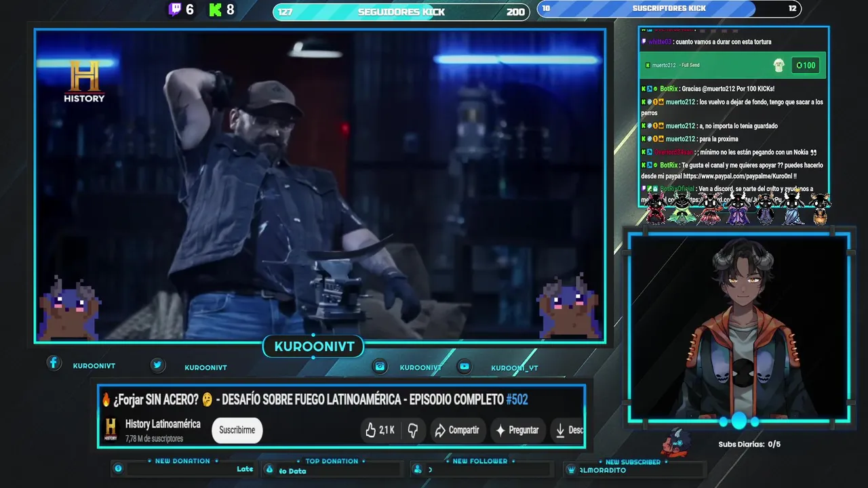
Task: Click the fire emoji in the video title
Action: pos(106,400)
